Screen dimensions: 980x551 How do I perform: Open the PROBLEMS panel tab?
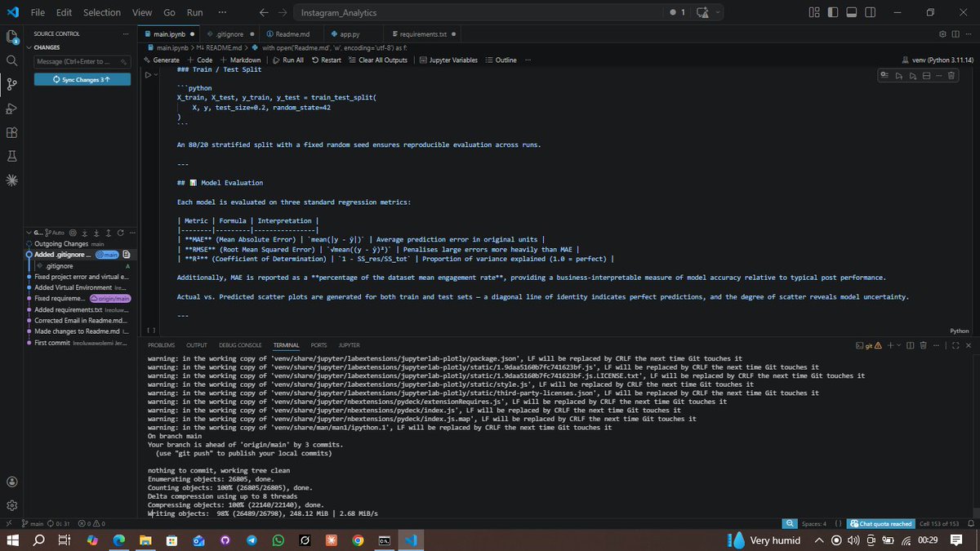click(161, 345)
